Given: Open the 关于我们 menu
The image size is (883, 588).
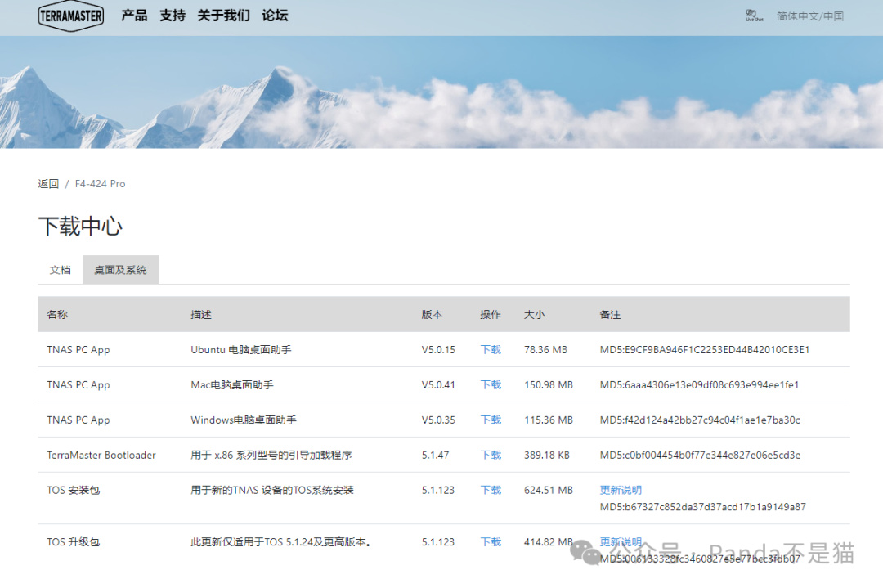Looking at the screenshot, I should coord(223,16).
